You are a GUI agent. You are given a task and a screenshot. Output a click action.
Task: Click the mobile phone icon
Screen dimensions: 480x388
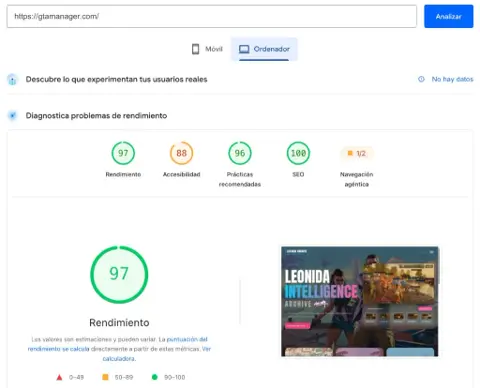click(196, 49)
